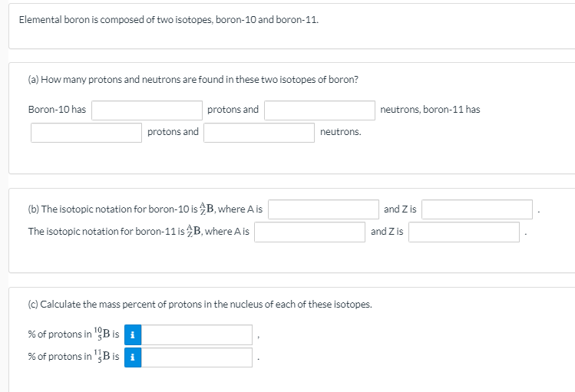Screen dimensions: 575x392
Task: Focus the percent protons field for boron-10
Action: pyautogui.click(x=197, y=334)
